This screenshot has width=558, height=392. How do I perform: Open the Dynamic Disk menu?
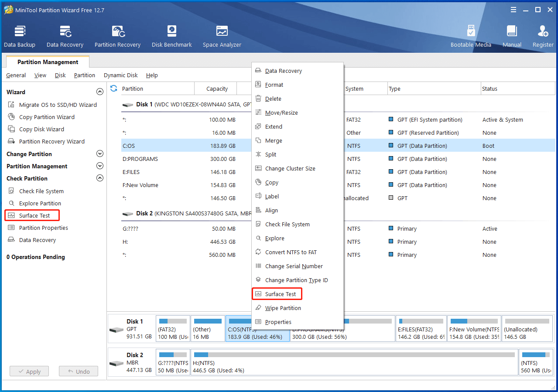coord(121,75)
